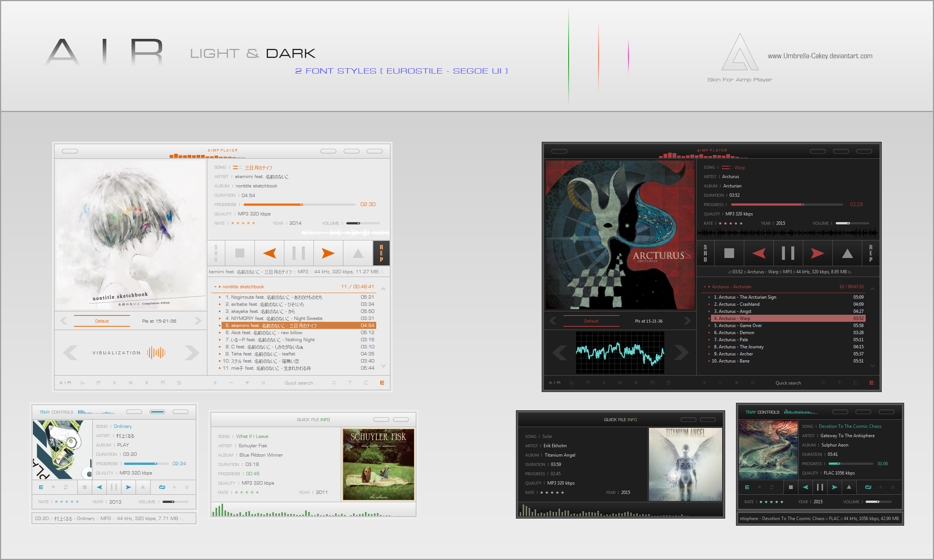Viewport: 934px width, 560px height.
Task: Click orange next-track arrow in light player
Action: (328, 253)
